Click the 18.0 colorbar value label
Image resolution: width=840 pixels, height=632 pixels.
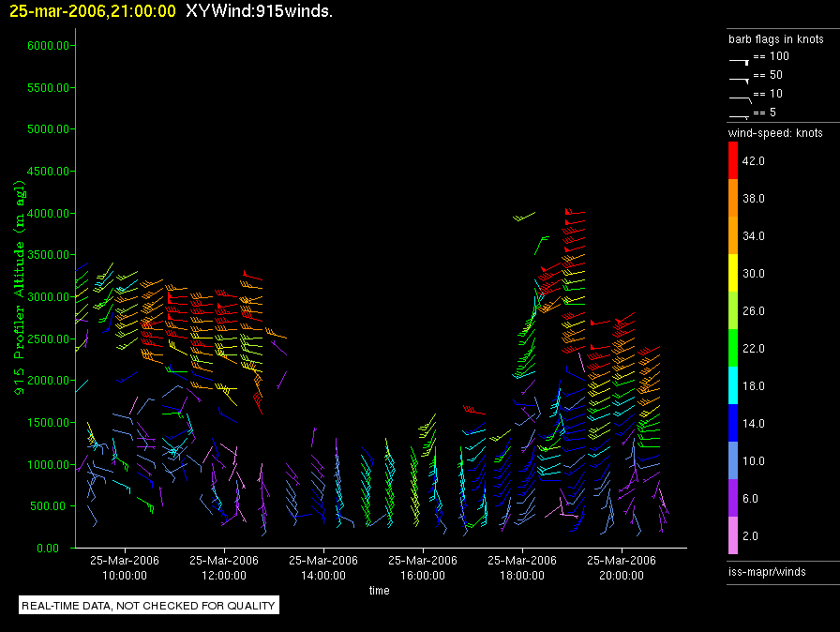753,386
